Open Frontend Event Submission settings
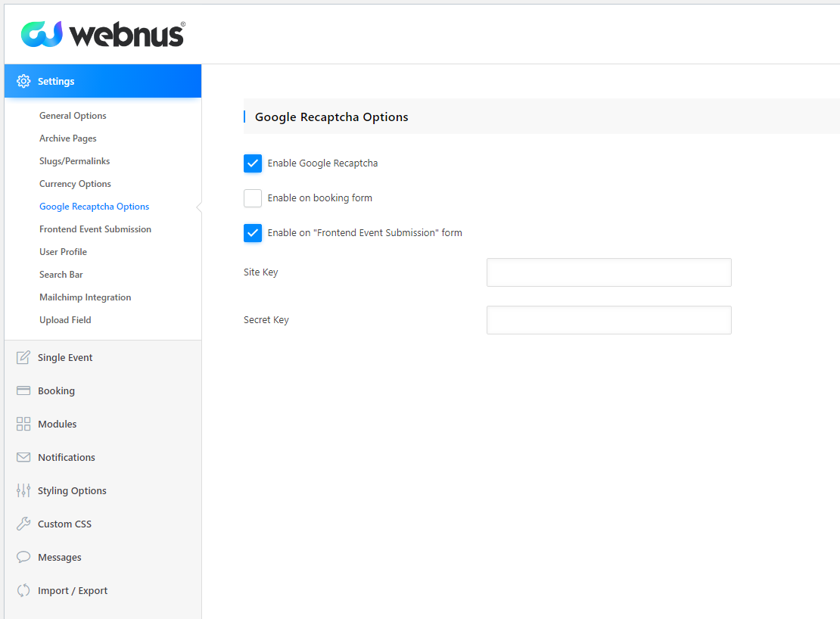 (95, 229)
